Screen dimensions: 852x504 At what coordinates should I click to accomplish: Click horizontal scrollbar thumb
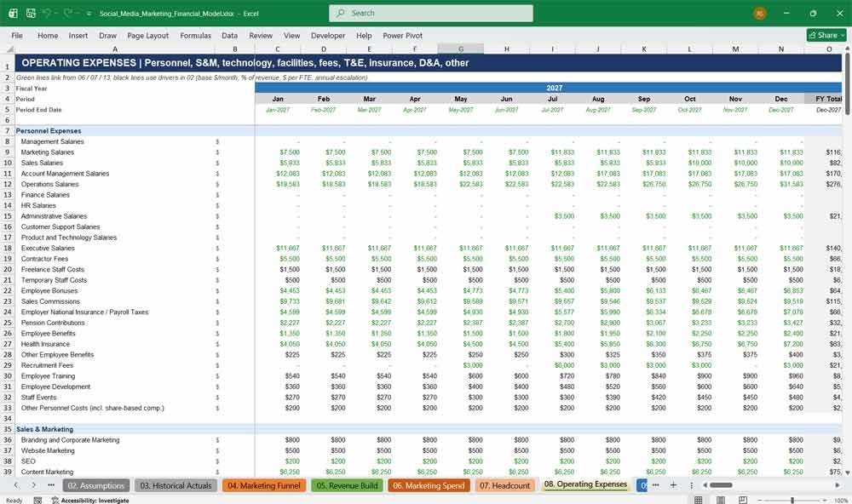point(721,485)
